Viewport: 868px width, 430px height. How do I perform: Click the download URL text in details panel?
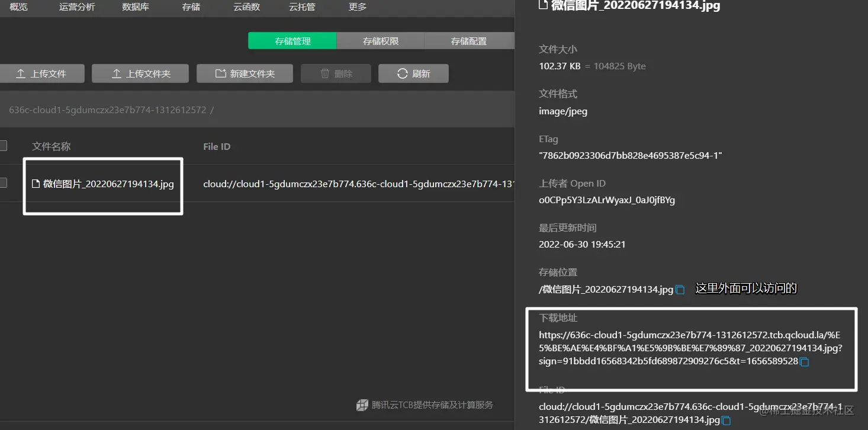[690, 348]
